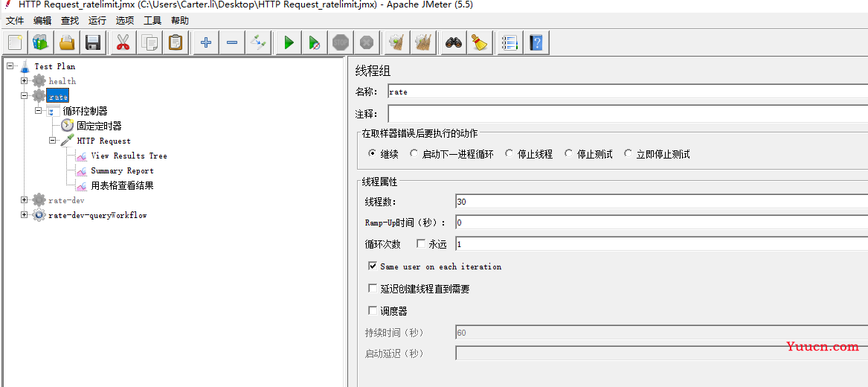868x387 pixels.
Task: Collapse the Test Plan tree node
Action: point(10,66)
